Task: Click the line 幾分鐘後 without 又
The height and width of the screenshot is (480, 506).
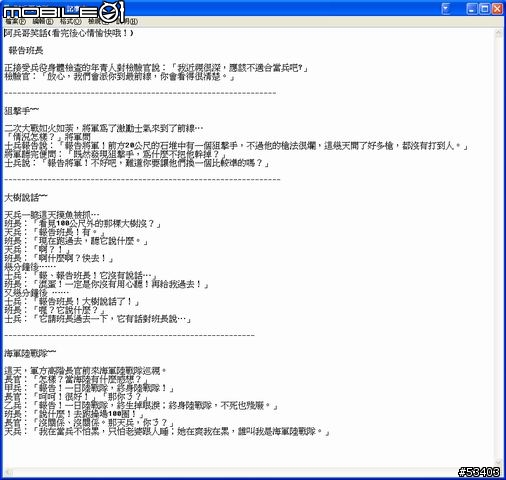Action: [x=30, y=267]
